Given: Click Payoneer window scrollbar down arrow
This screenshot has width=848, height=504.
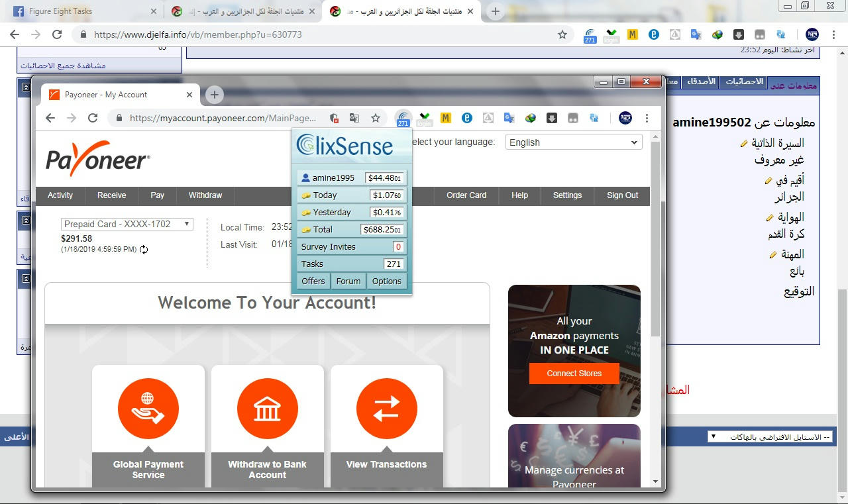Looking at the screenshot, I should tap(656, 481).
